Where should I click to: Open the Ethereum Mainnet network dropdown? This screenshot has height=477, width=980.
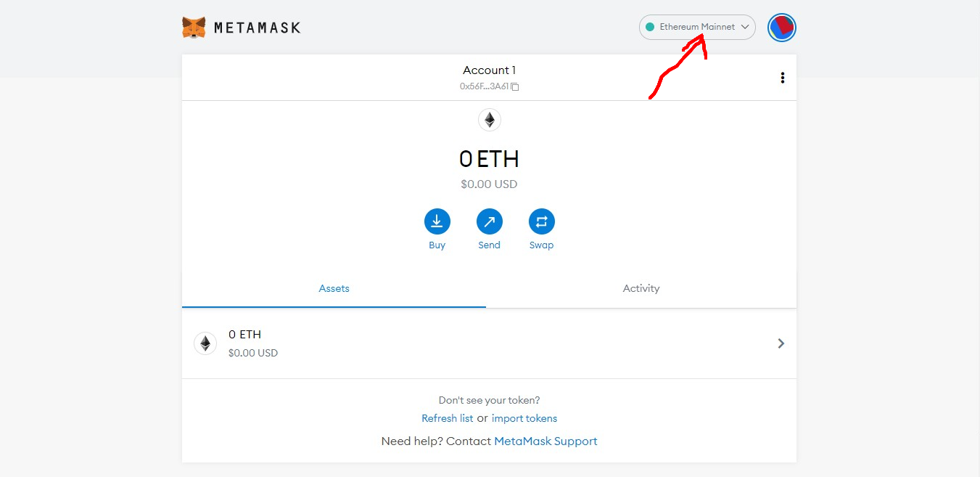(x=696, y=27)
